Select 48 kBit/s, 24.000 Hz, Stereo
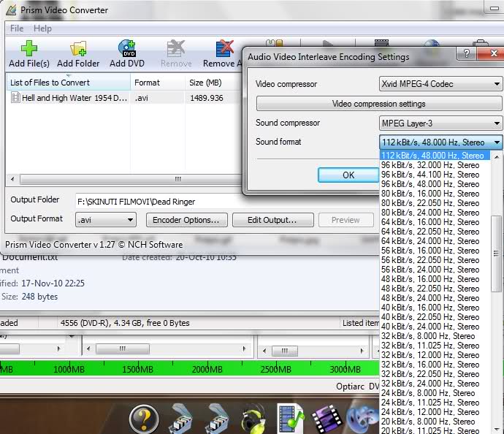The width and height of the screenshot is (504, 434). (435, 298)
